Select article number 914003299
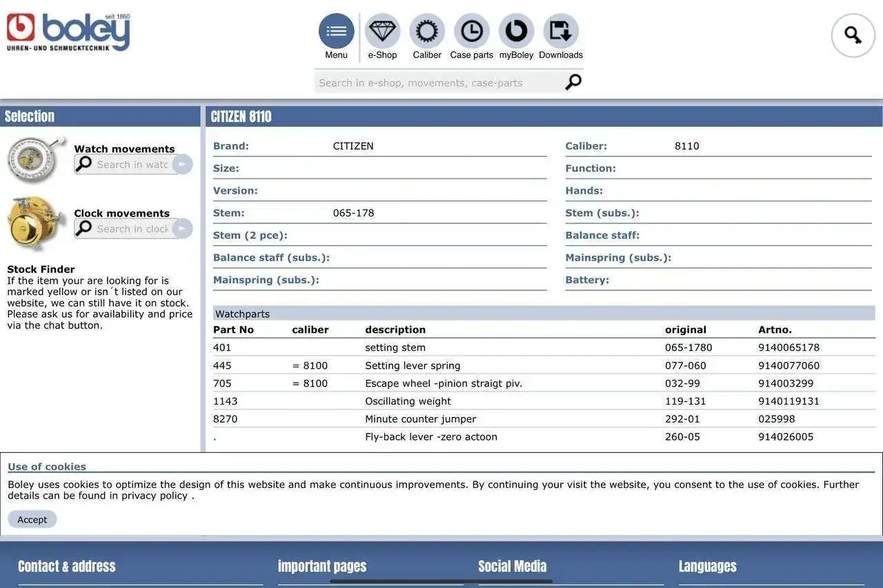883x588 pixels. (x=786, y=383)
